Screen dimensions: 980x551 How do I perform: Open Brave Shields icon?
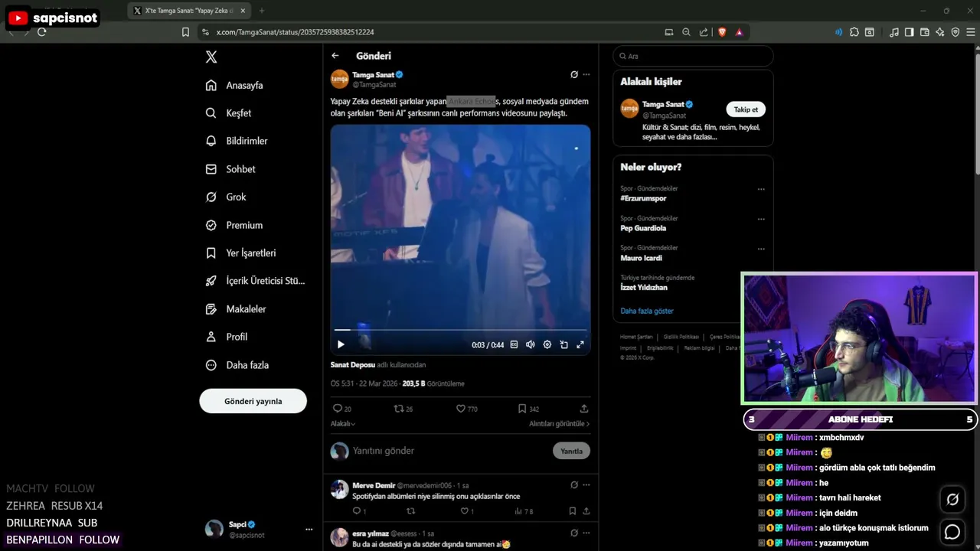click(x=721, y=32)
